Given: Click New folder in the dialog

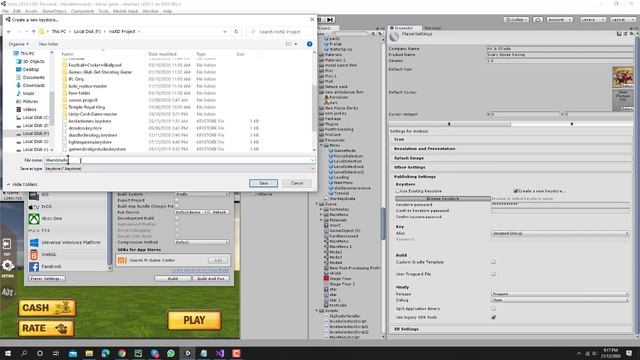Looking at the screenshot, I should click(x=48, y=44).
